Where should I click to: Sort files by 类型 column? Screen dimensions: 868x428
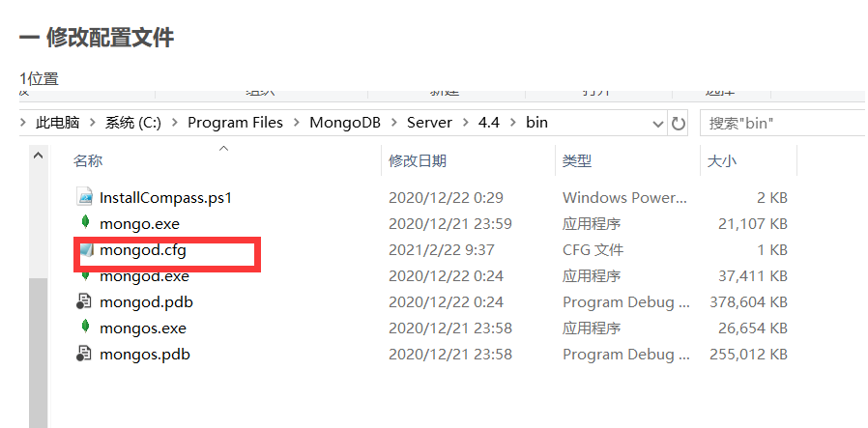click(577, 161)
